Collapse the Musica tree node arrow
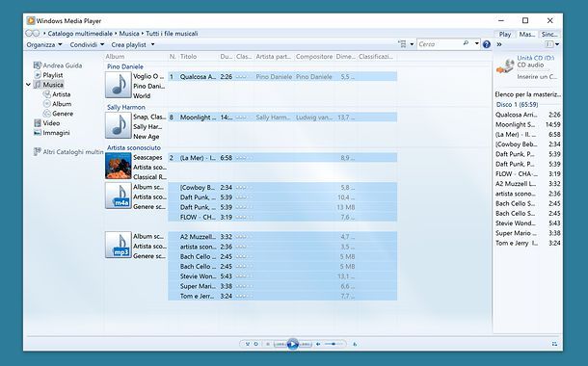This screenshot has height=366, width=588. (28, 85)
